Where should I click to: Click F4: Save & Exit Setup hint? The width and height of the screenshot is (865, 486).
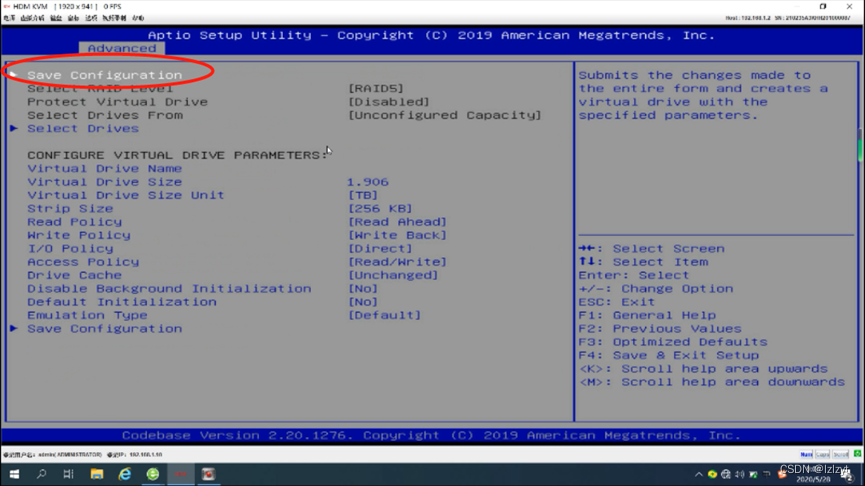[x=669, y=355]
